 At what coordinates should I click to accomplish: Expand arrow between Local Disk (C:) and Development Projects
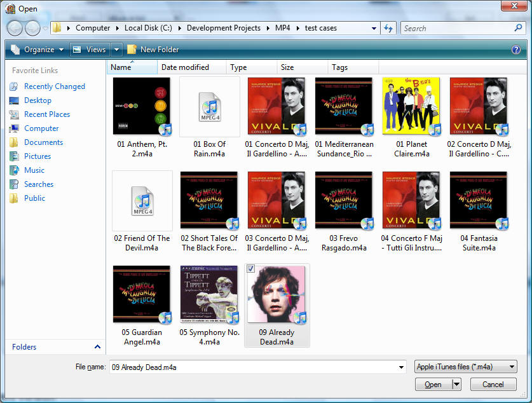(179, 28)
